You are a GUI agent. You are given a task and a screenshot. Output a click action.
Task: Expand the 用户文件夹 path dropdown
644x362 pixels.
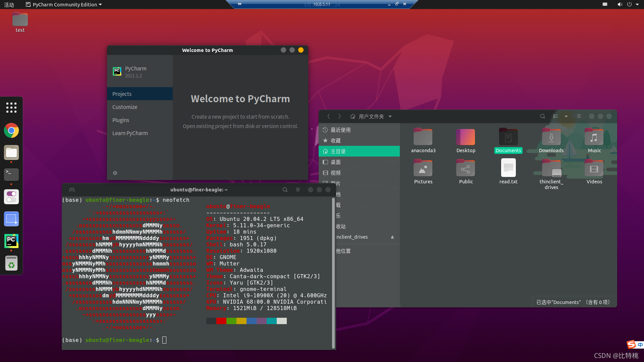(x=390, y=117)
